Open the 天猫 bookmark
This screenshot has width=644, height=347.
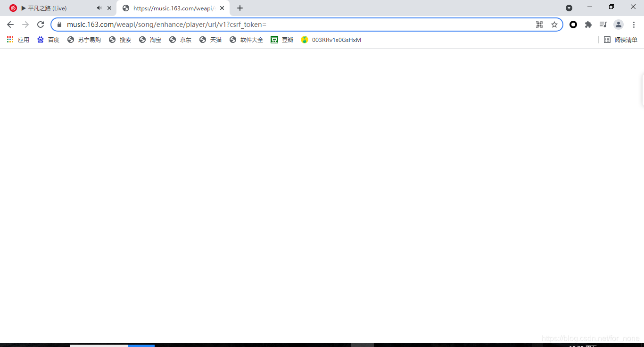(210, 40)
